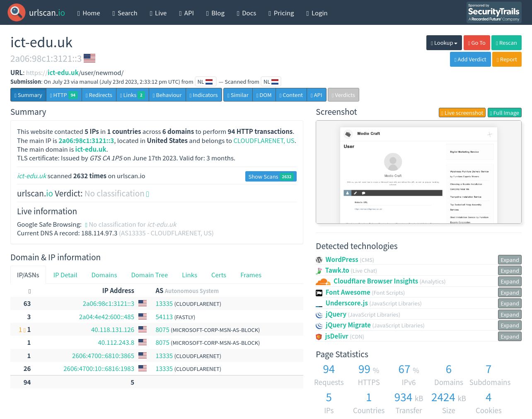Open the Behaviour tab
This screenshot has width=532, height=419.
[167, 95]
